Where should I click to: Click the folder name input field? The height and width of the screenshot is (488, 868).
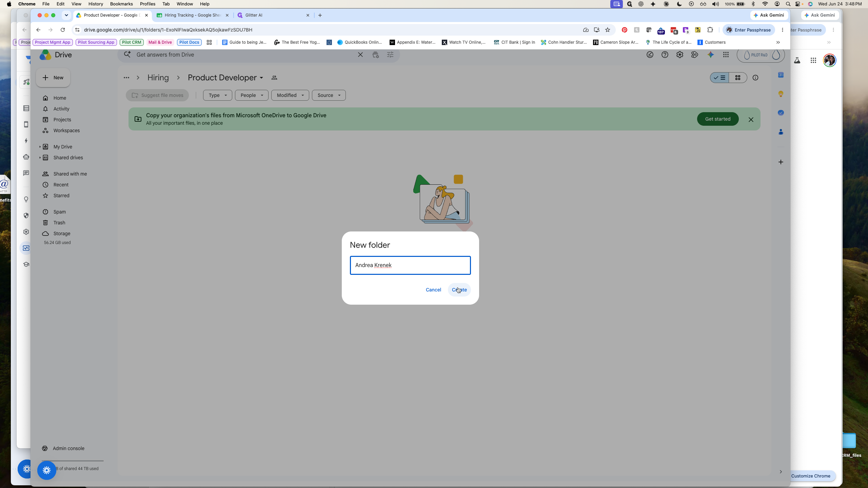point(410,265)
